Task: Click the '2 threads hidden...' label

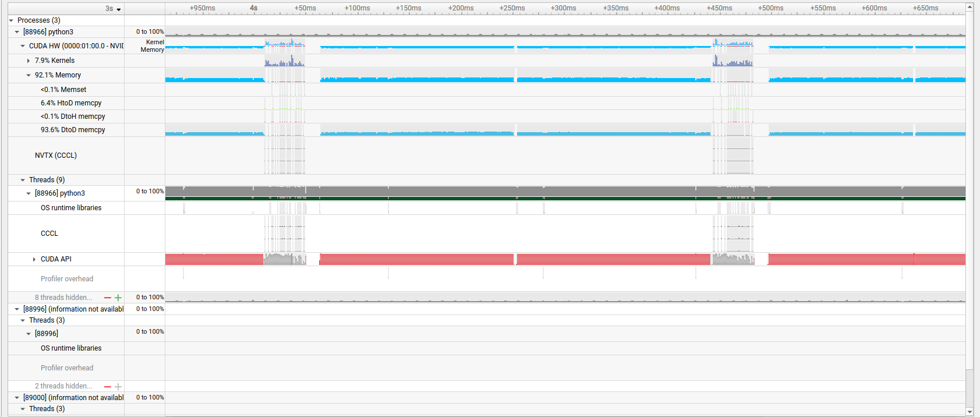Action: coord(63,386)
